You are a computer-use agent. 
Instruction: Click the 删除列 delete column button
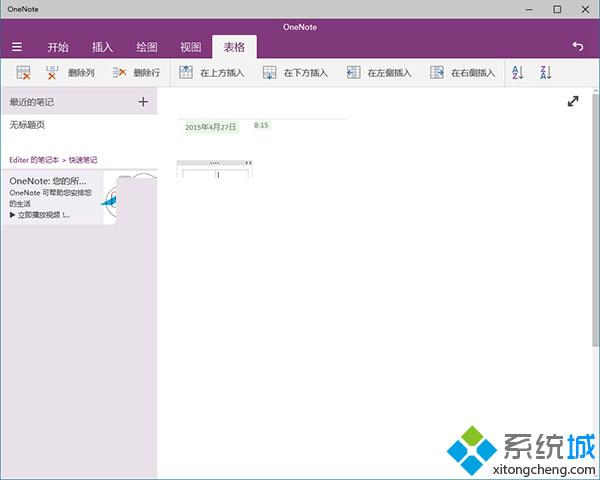pyautogui.click(x=70, y=72)
